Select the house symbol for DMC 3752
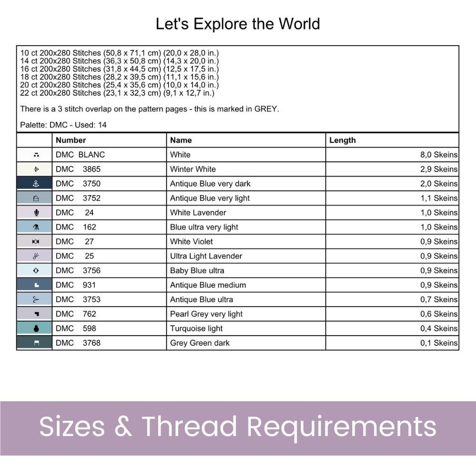Image resolution: width=476 pixels, height=476 pixels. tap(36, 198)
